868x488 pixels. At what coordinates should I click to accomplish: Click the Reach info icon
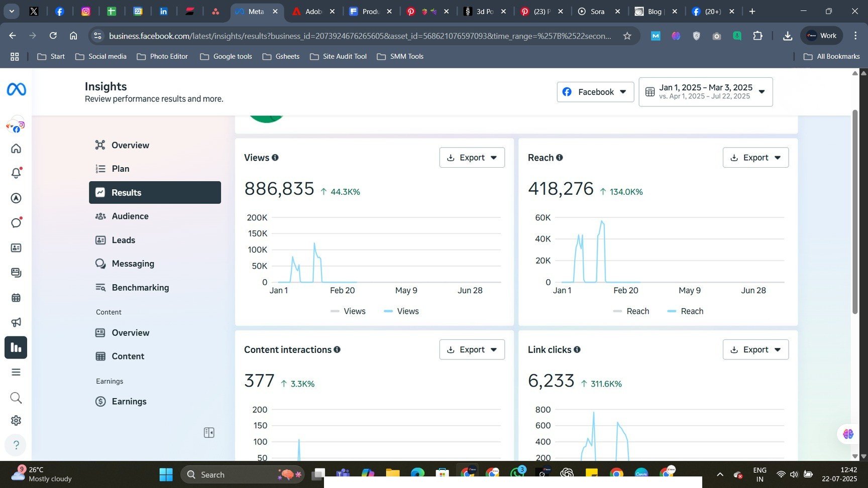pos(559,158)
